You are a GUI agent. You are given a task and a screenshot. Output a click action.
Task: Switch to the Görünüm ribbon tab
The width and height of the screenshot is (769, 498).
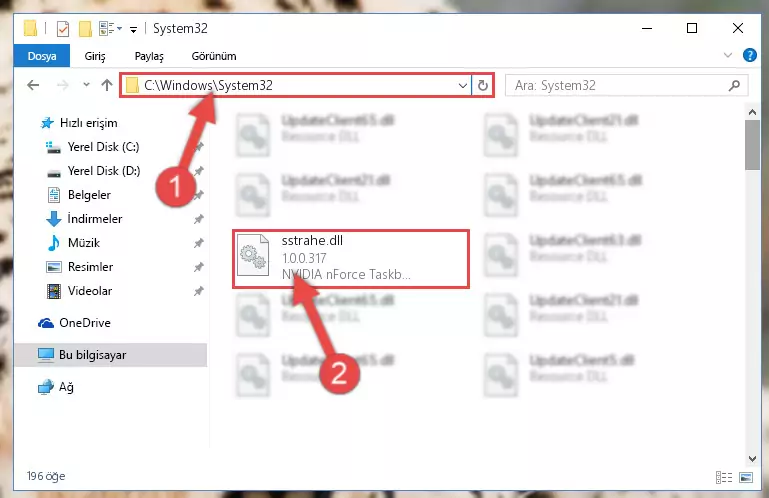(x=214, y=56)
